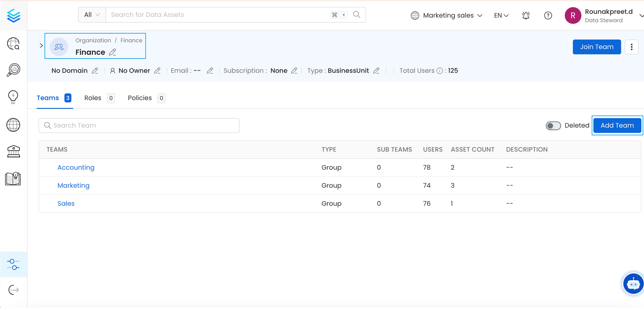The width and height of the screenshot is (644, 310).
Task: Click the Search for Data Assets input field
Action: point(218,15)
